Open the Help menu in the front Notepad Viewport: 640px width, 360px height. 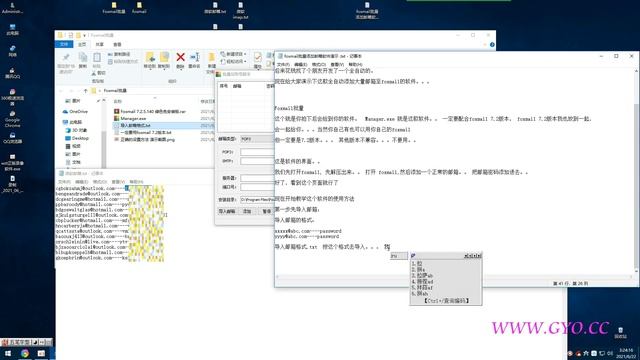click(355, 64)
